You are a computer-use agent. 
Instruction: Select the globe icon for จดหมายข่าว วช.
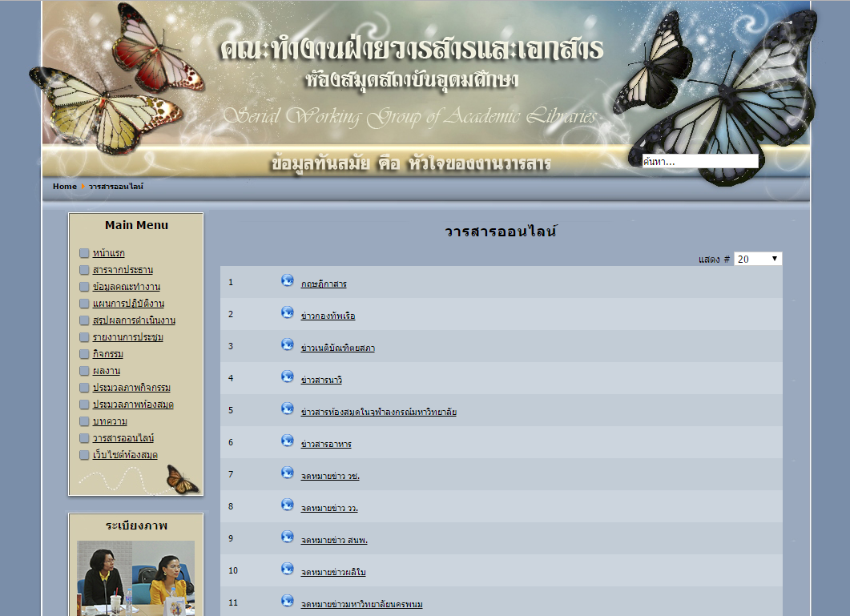click(x=288, y=474)
